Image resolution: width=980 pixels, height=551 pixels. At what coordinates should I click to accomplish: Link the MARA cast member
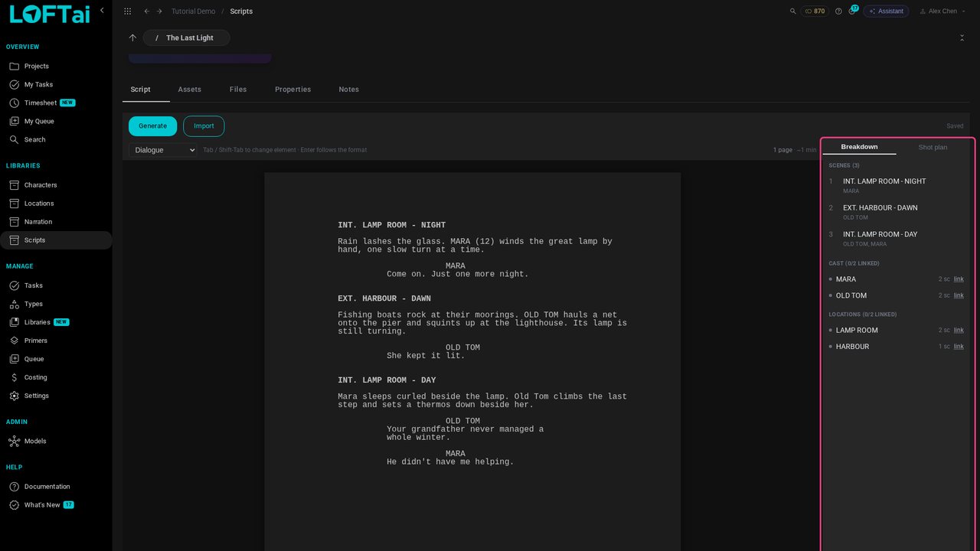(959, 279)
